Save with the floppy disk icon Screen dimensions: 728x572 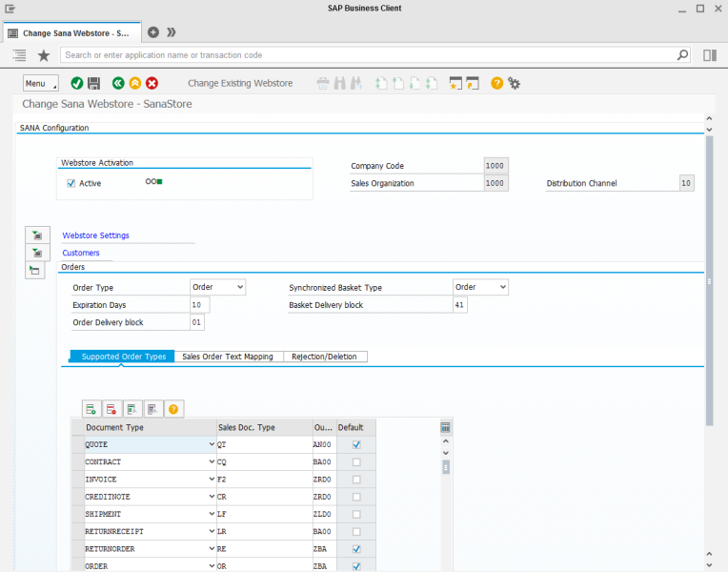[x=93, y=83]
